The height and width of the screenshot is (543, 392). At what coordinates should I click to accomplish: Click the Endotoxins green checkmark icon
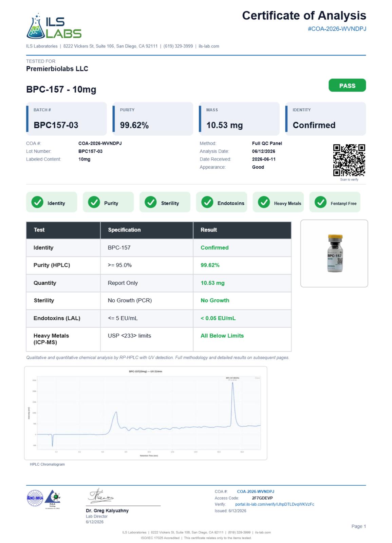pos(207,202)
